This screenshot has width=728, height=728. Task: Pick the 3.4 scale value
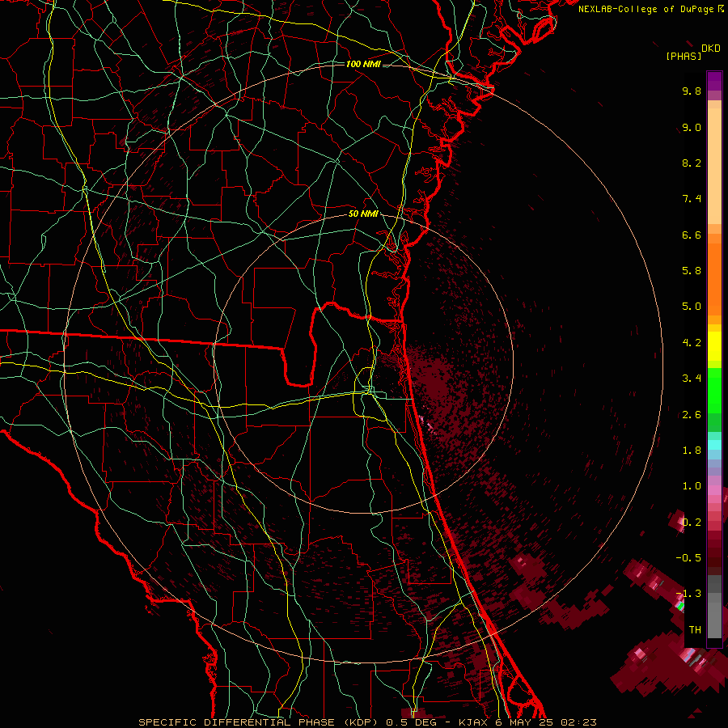point(692,379)
